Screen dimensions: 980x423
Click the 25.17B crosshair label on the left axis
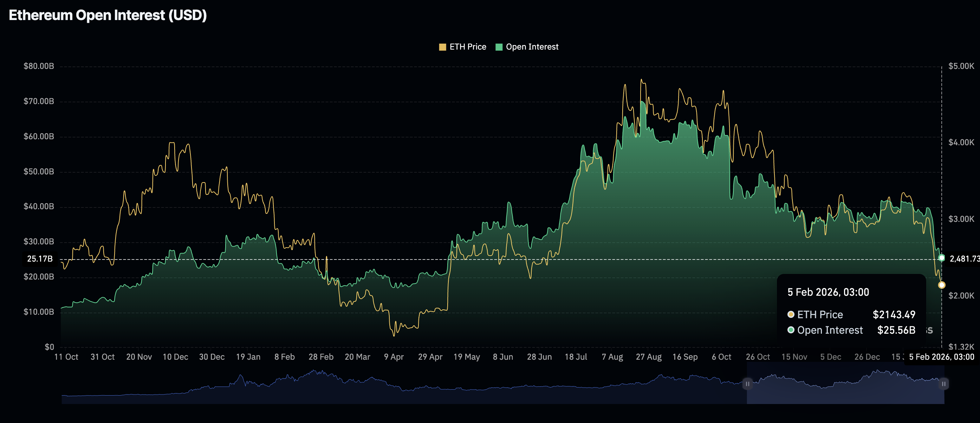(40, 259)
